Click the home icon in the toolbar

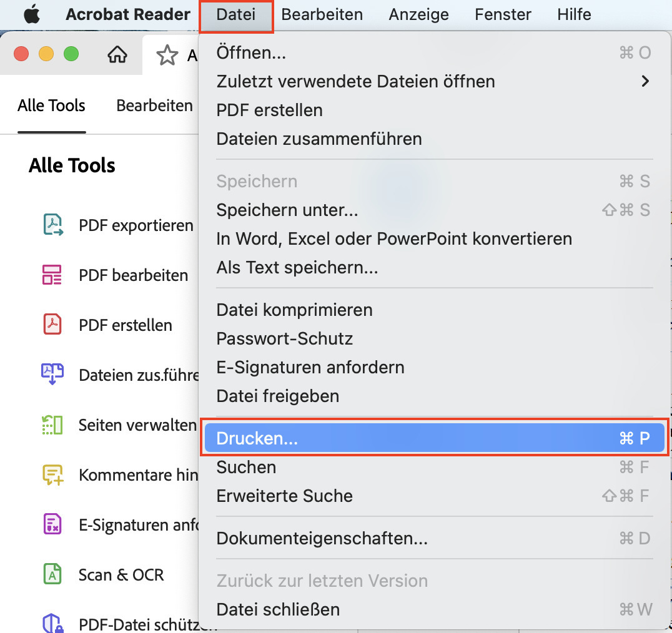point(117,54)
